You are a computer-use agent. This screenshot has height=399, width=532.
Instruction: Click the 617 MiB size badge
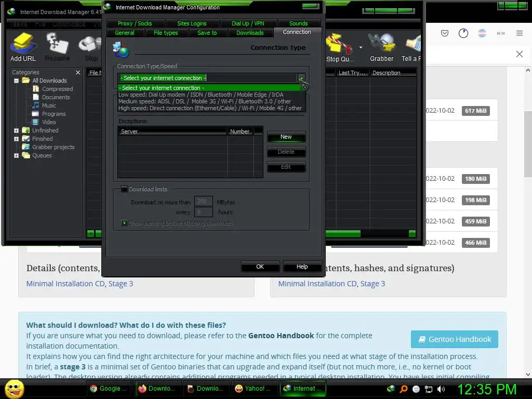[x=476, y=111]
